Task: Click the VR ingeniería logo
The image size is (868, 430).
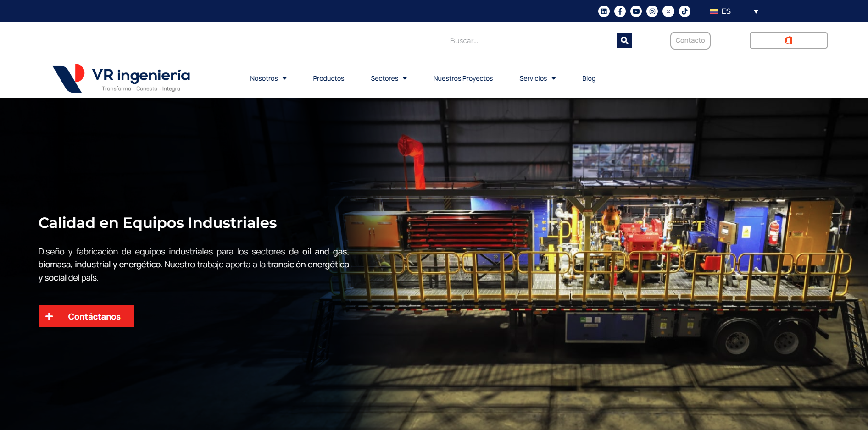Action: (x=121, y=78)
